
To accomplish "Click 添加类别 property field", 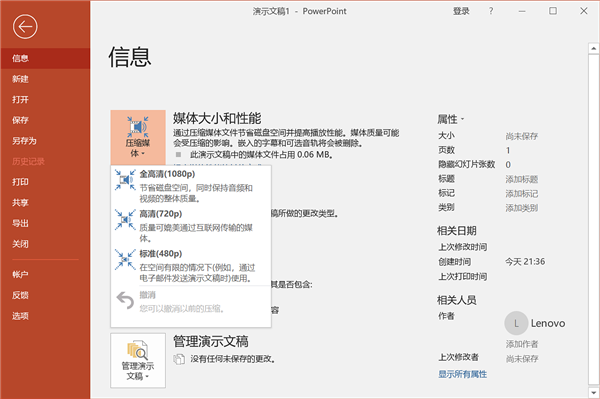I will 522,208.
